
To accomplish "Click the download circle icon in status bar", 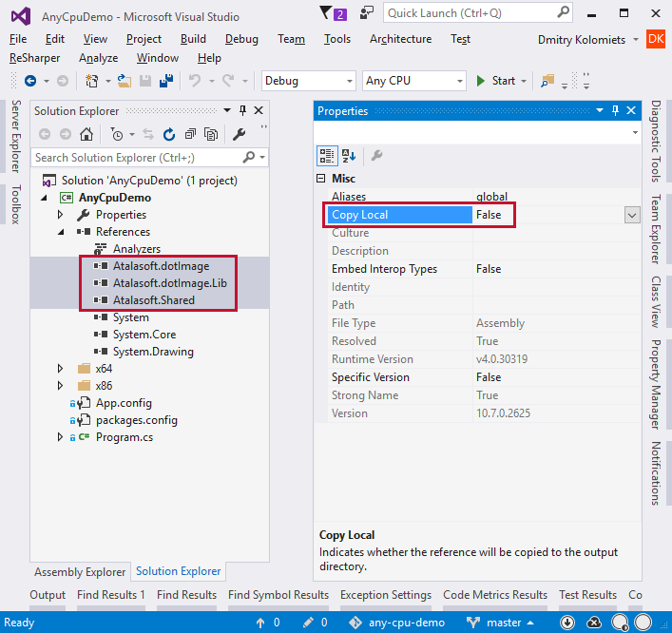I will click(567, 623).
